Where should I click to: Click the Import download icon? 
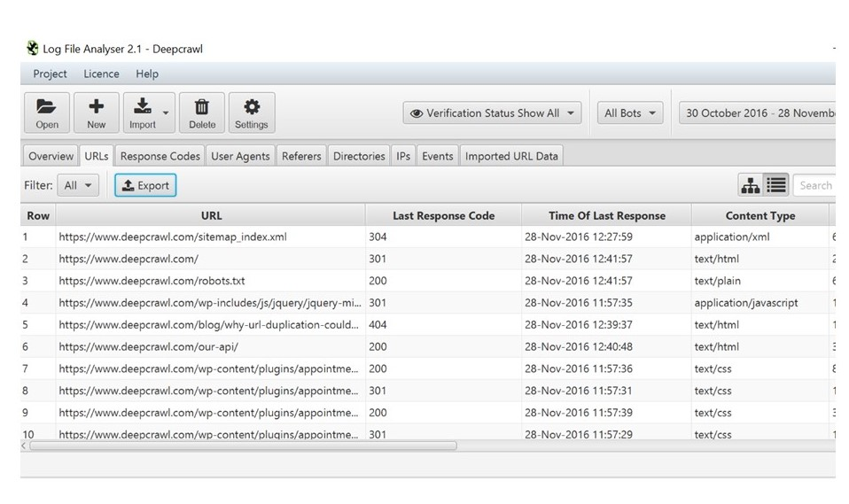(x=143, y=106)
